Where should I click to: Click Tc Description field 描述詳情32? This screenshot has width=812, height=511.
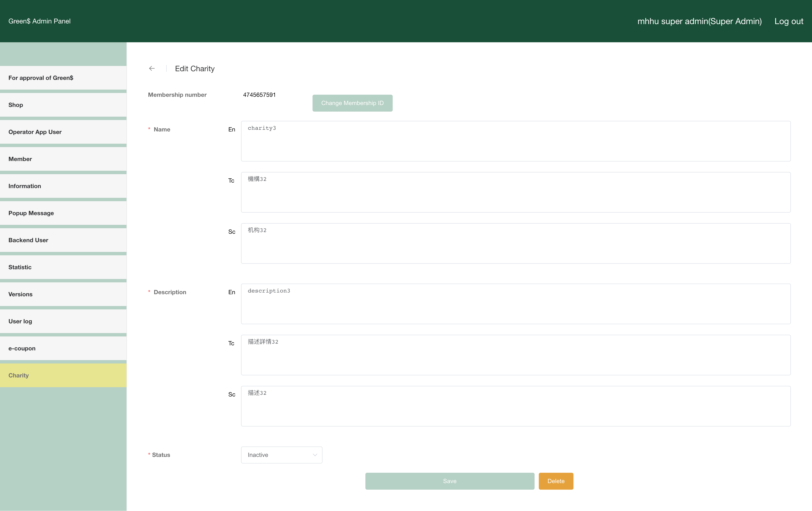(x=515, y=355)
